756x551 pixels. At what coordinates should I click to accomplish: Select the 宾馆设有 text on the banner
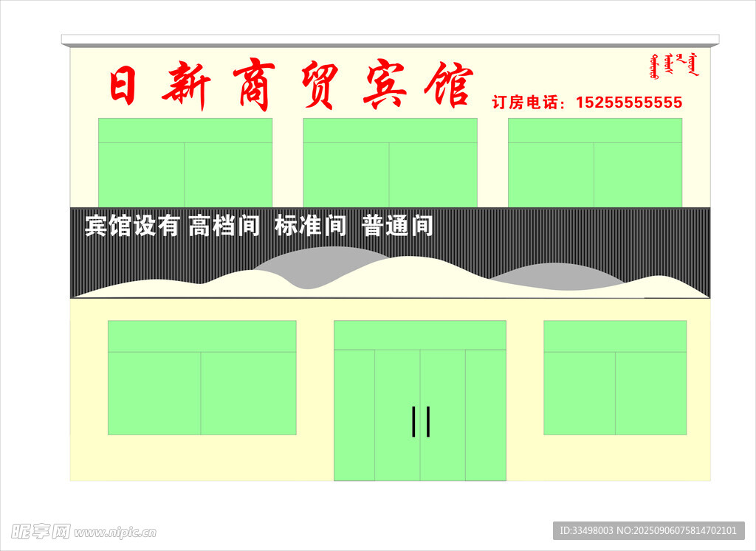132,226
